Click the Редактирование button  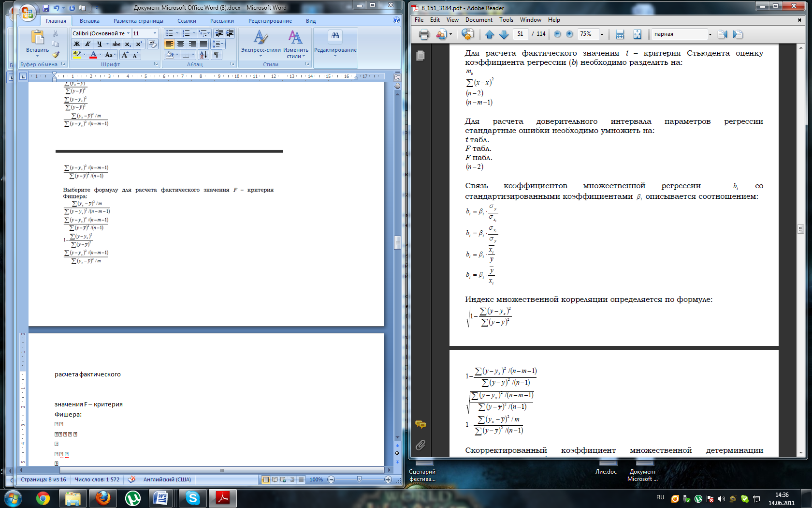[335, 44]
